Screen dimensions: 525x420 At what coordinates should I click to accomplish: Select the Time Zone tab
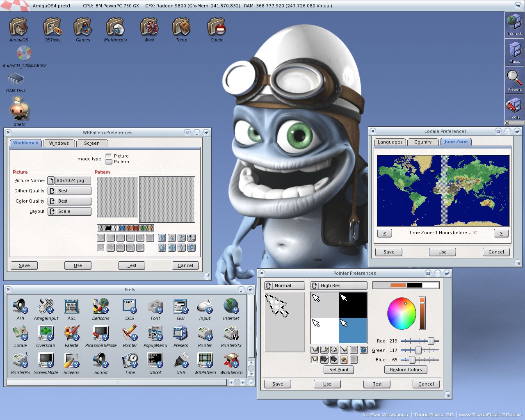tap(456, 142)
